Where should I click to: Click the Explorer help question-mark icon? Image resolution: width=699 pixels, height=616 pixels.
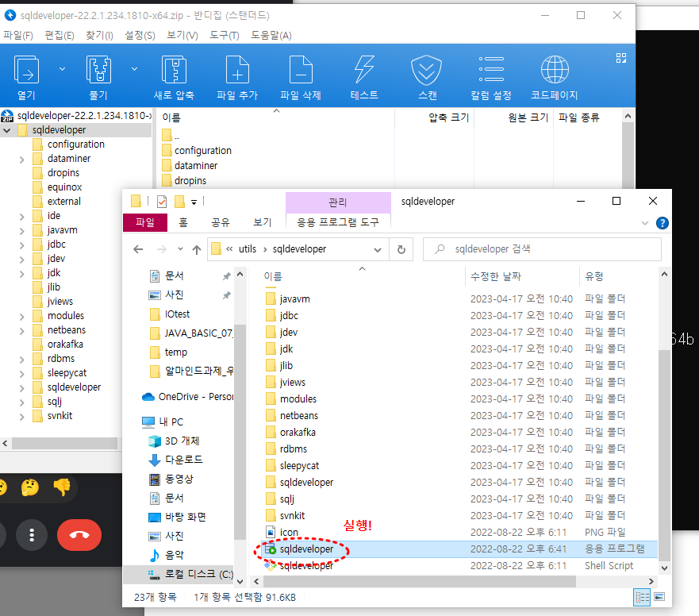click(662, 223)
